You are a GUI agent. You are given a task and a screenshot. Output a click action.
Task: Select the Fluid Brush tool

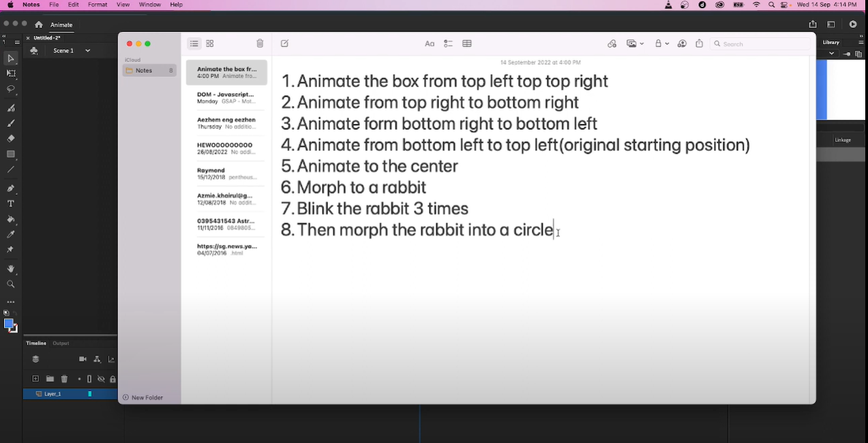click(11, 108)
